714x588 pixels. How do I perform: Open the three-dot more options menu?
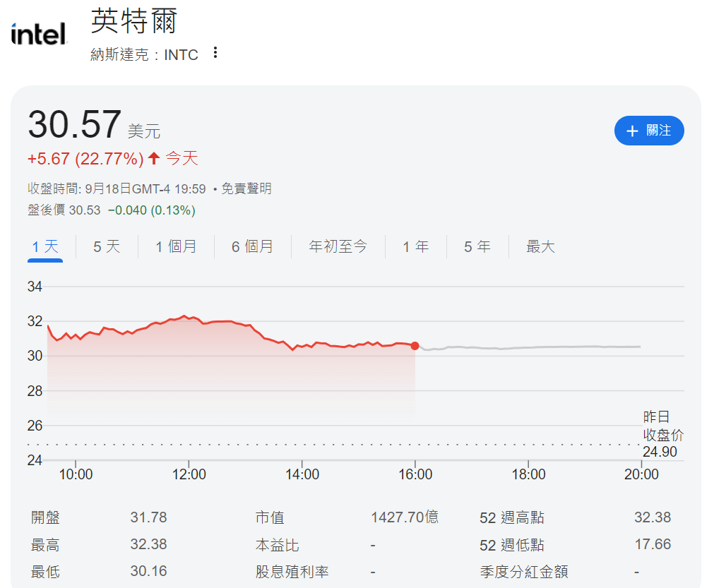tap(215, 53)
